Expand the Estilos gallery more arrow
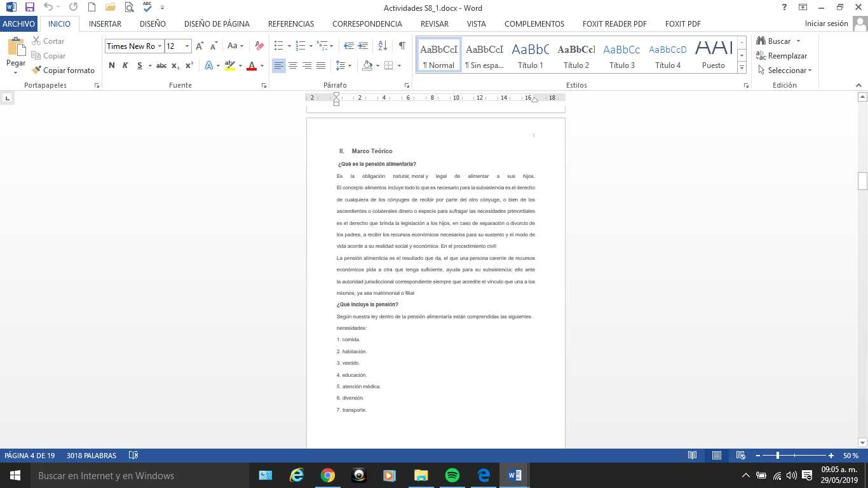This screenshot has height=488, width=868. pos(742,67)
